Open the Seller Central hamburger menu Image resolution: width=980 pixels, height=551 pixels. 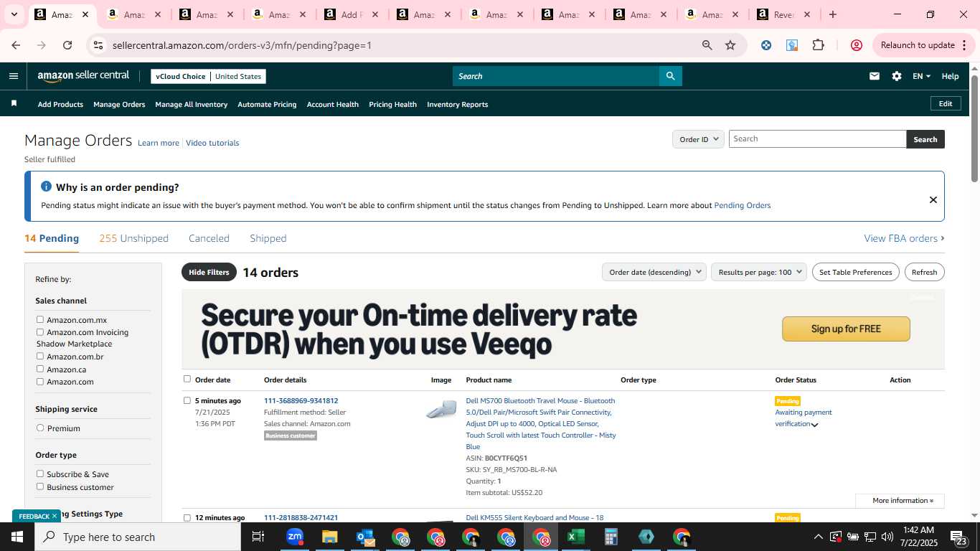(x=14, y=76)
